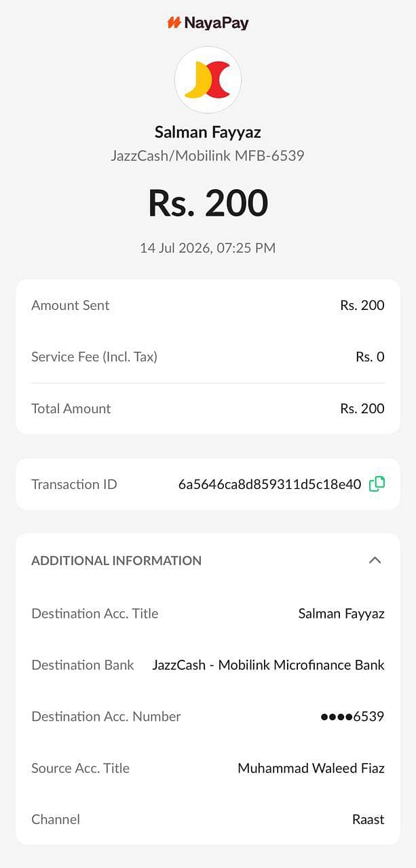The width and height of the screenshot is (416, 868).
Task: Tap the Channel value Raast
Action: click(368, 820)
